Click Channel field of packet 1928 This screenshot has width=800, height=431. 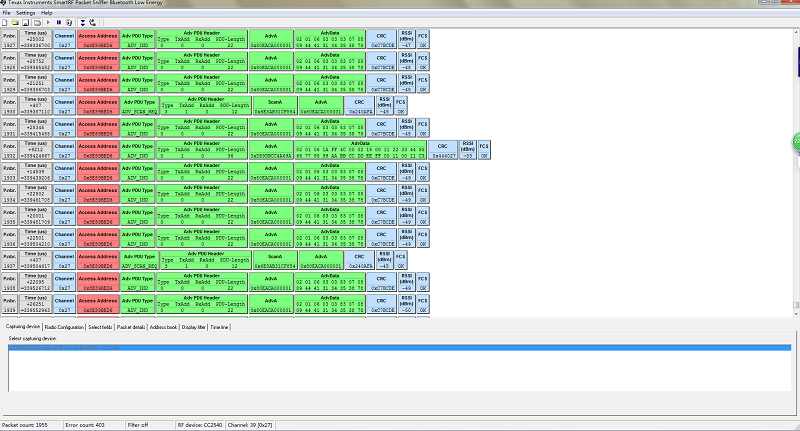tap(64, 61)
